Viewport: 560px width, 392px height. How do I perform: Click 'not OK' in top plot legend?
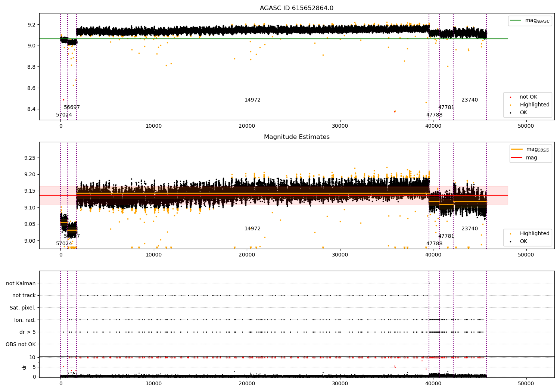pyautogui.click(x=528, y=97)
